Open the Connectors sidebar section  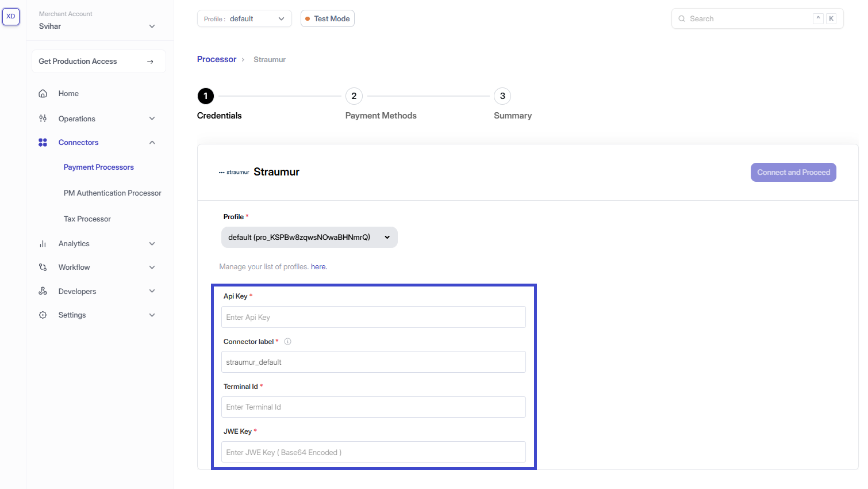pyautogui.click(x=78, y=143)
